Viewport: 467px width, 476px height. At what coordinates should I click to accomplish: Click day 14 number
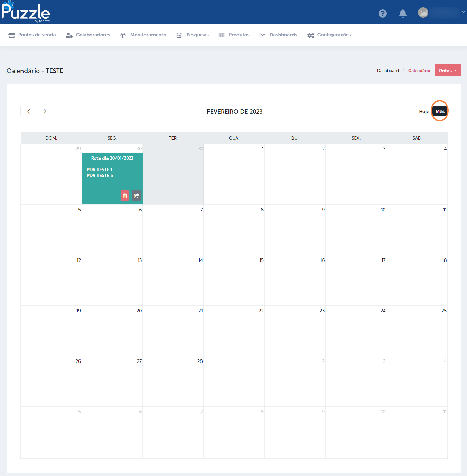coord(200,260)
